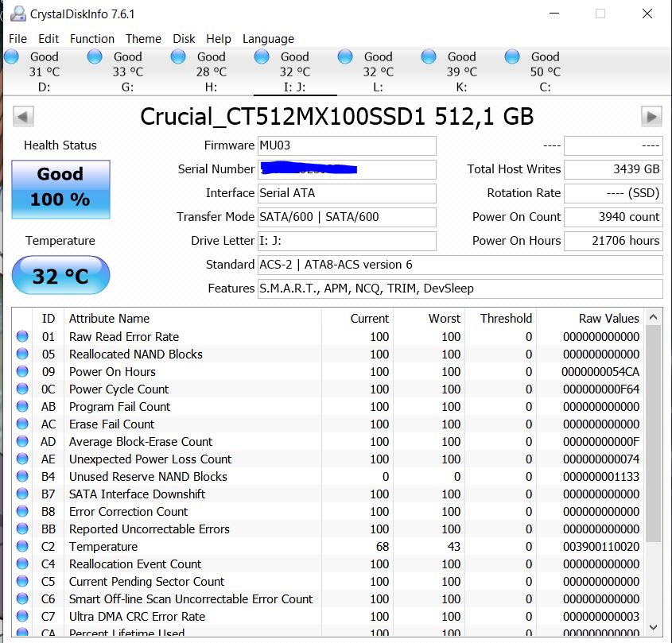Go to next disk with right arrow
Image resolution: width=672 pixels, height=643 pixels.
[651, 116]
